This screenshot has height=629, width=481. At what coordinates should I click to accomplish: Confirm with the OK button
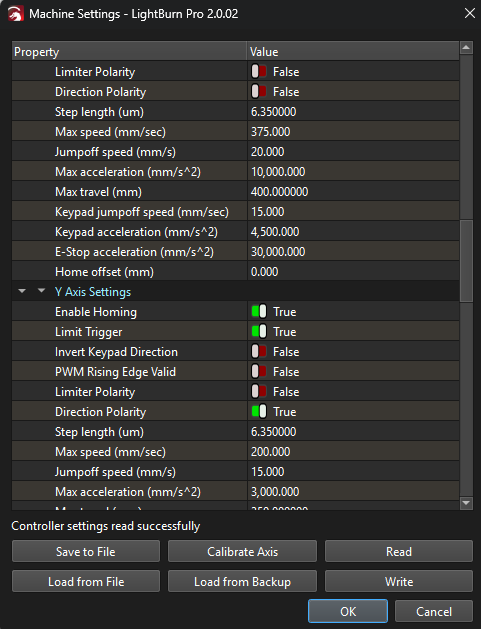coord(348,611)
